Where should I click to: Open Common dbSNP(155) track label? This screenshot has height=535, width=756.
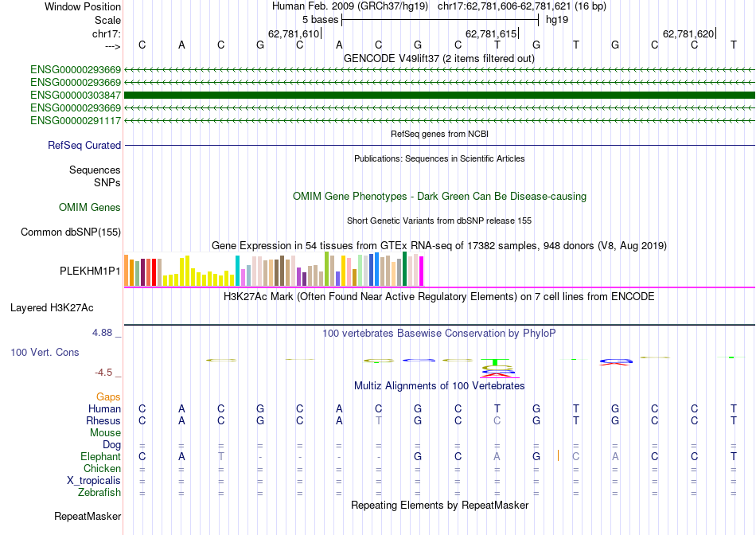pyautogui.click(x=71, y=232)
